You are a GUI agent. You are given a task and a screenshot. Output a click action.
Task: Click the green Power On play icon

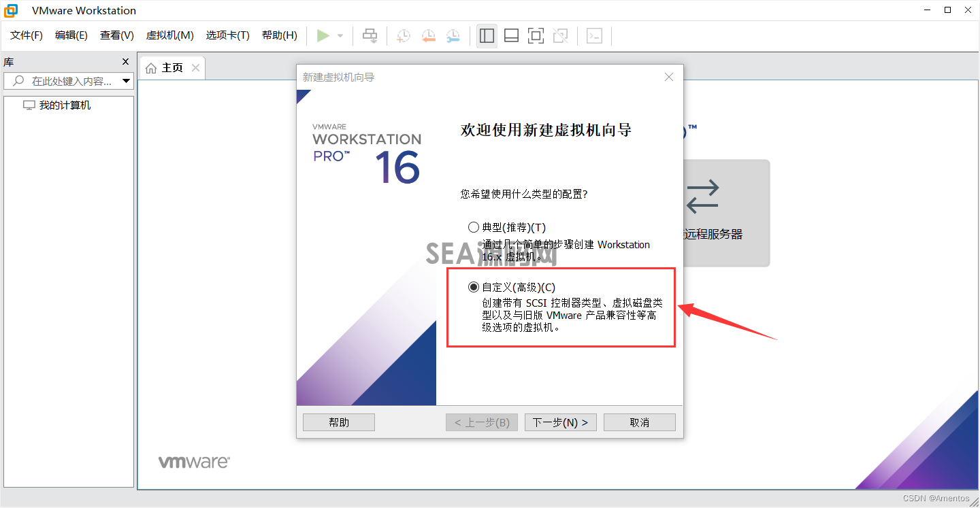coord(323,35)
